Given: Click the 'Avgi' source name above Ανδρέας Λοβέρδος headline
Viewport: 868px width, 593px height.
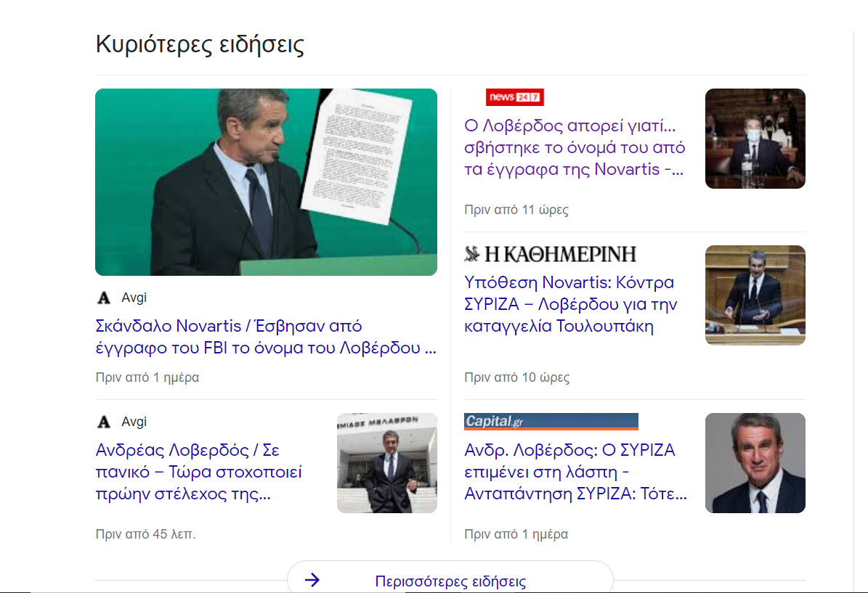Looking at the screenshot, I should 134,422.
